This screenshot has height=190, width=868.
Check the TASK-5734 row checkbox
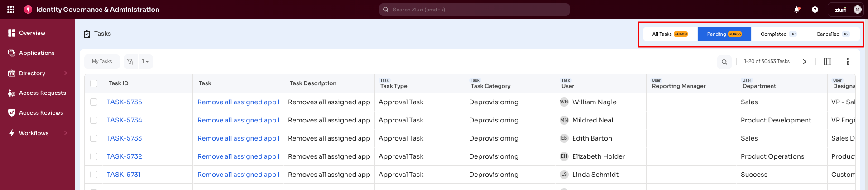click(x=94, y=120)
